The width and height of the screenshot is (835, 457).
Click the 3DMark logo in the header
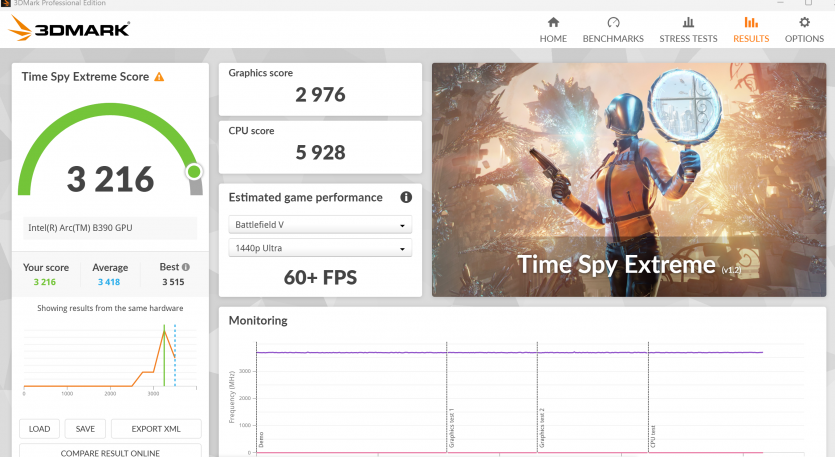click(69, 30)
